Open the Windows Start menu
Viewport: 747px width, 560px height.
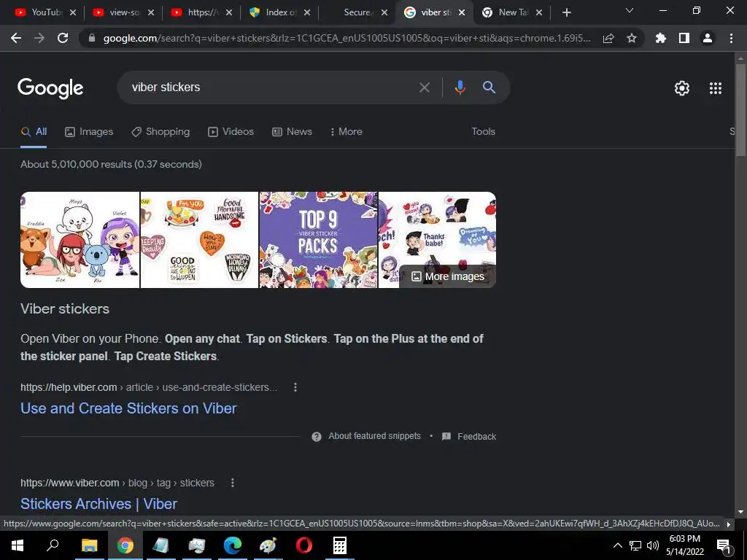coord(18,545)
